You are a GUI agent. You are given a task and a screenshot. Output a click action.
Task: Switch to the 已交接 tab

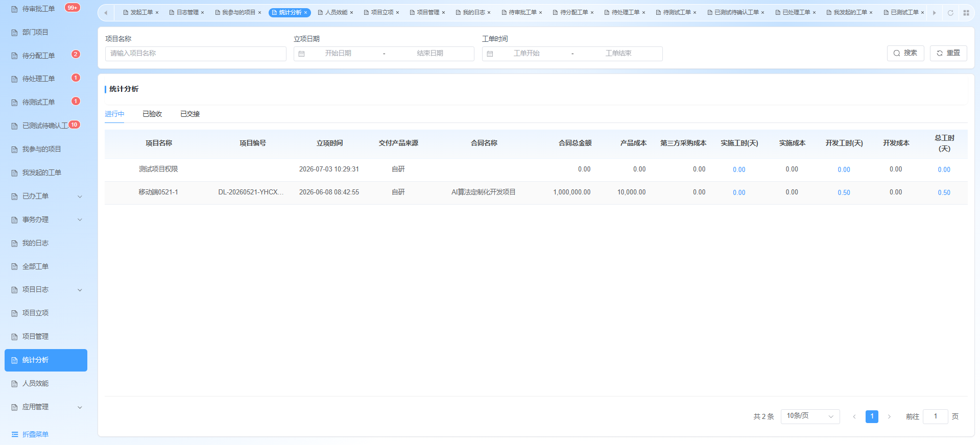[x=190, y=114]
